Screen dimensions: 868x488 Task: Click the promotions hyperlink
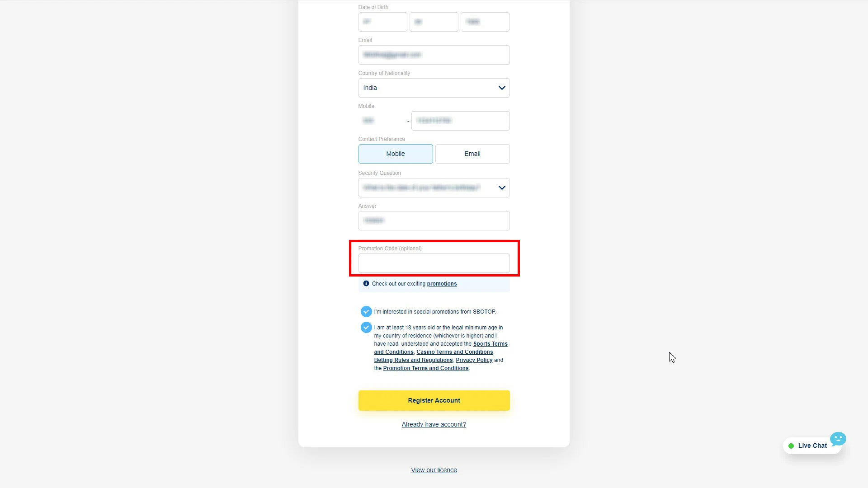click(x=442, y=284)
